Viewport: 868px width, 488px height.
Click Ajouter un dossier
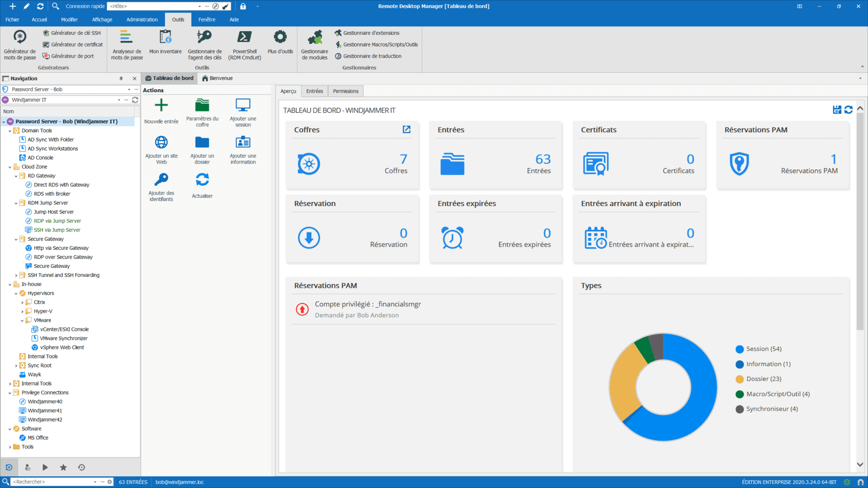pos(202,150)
